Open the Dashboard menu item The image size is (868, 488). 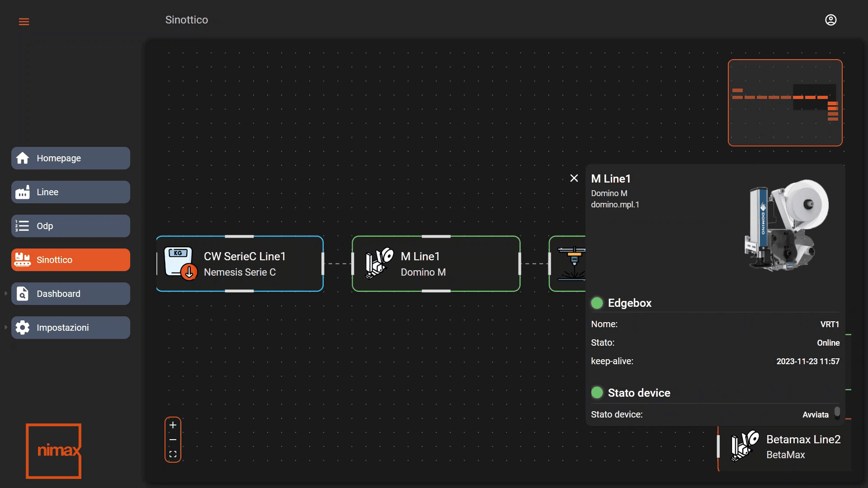coord(71,294)
